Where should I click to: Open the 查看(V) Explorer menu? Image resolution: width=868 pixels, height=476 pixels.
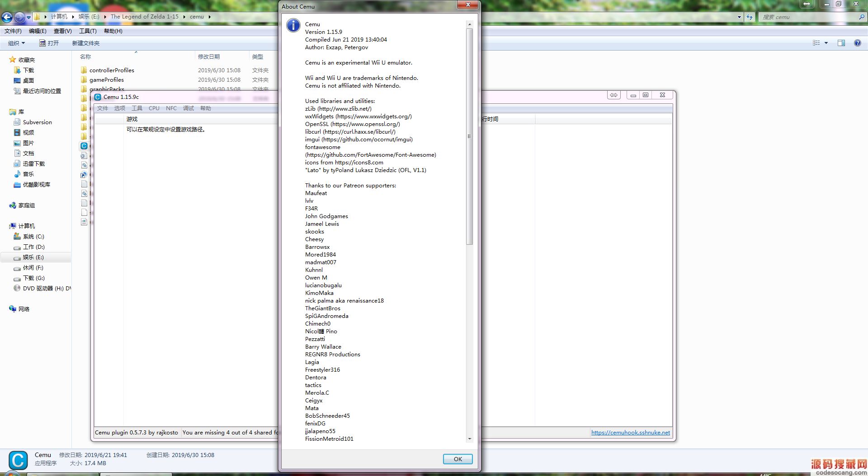(x=62, y=31)
